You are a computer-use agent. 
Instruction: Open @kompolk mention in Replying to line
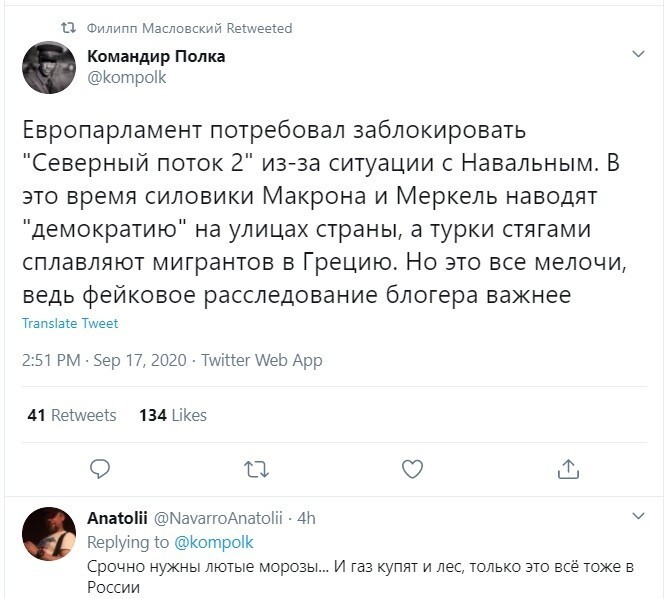coord(214,543)
